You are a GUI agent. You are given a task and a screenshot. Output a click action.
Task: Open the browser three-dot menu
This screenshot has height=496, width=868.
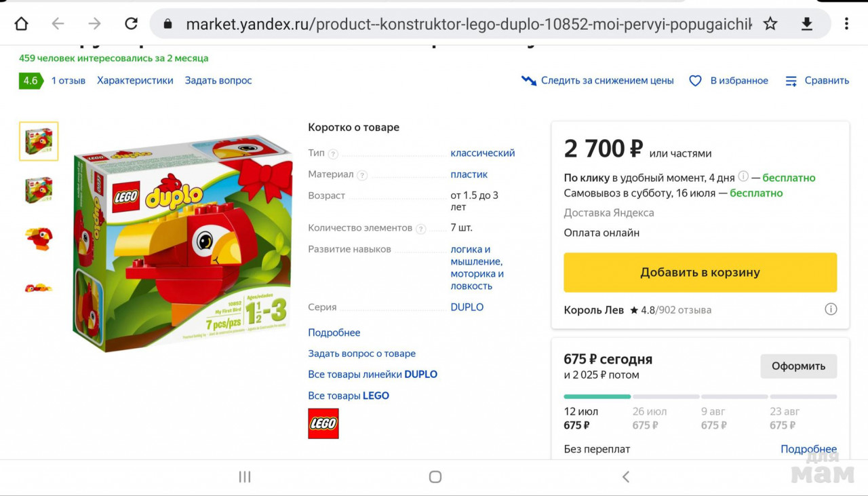846,24
